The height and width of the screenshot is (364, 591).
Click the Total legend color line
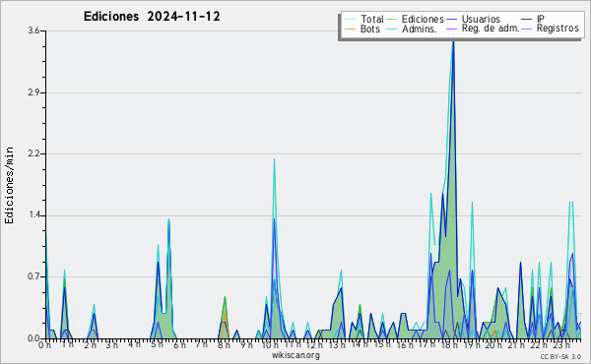coord(350,20)
